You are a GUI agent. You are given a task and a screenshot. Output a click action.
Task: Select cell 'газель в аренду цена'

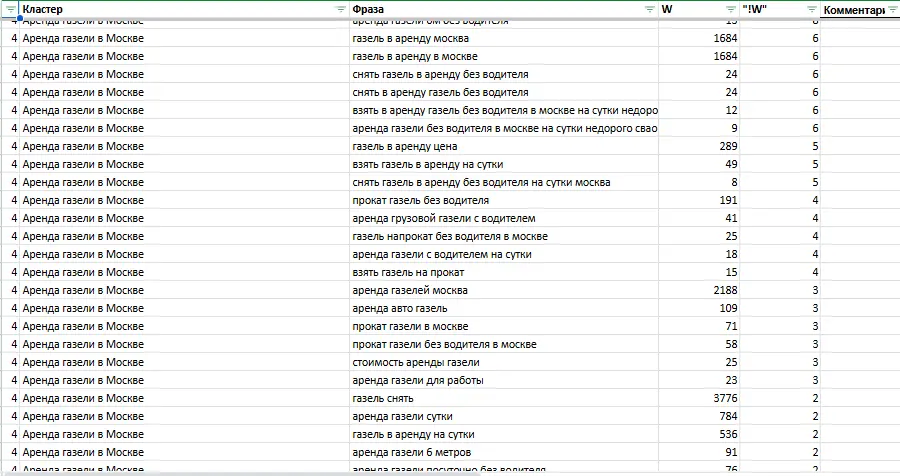tap(503, 146)
